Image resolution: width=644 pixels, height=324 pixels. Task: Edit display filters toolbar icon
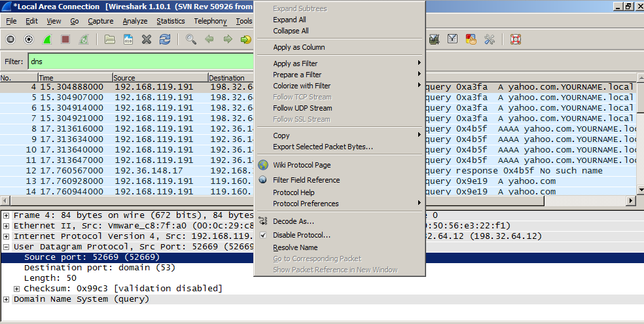point(453,39)
